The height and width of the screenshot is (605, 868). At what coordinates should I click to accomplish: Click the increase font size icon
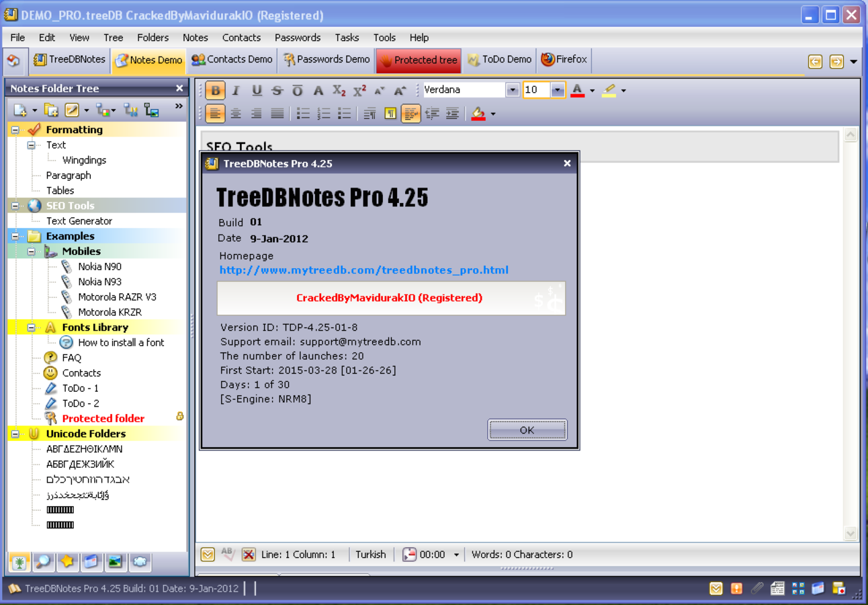400,91
